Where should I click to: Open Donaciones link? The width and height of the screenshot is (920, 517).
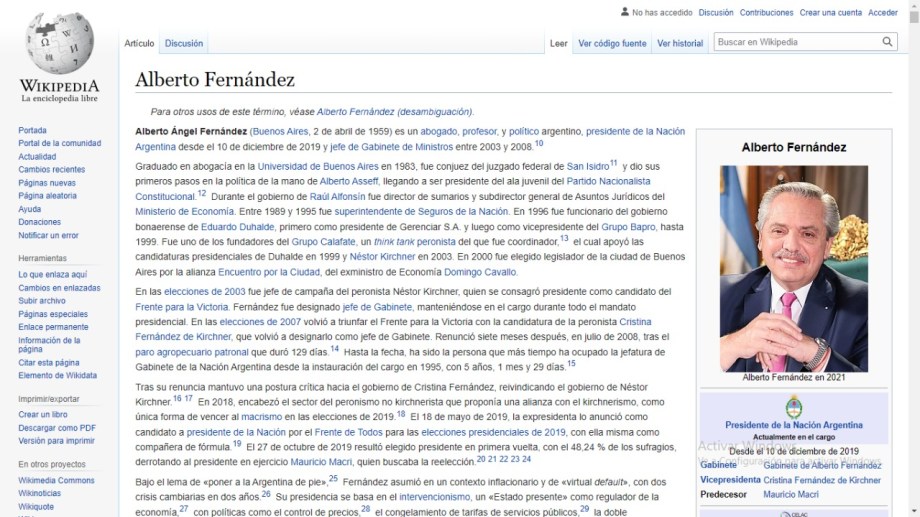point(39,222)
